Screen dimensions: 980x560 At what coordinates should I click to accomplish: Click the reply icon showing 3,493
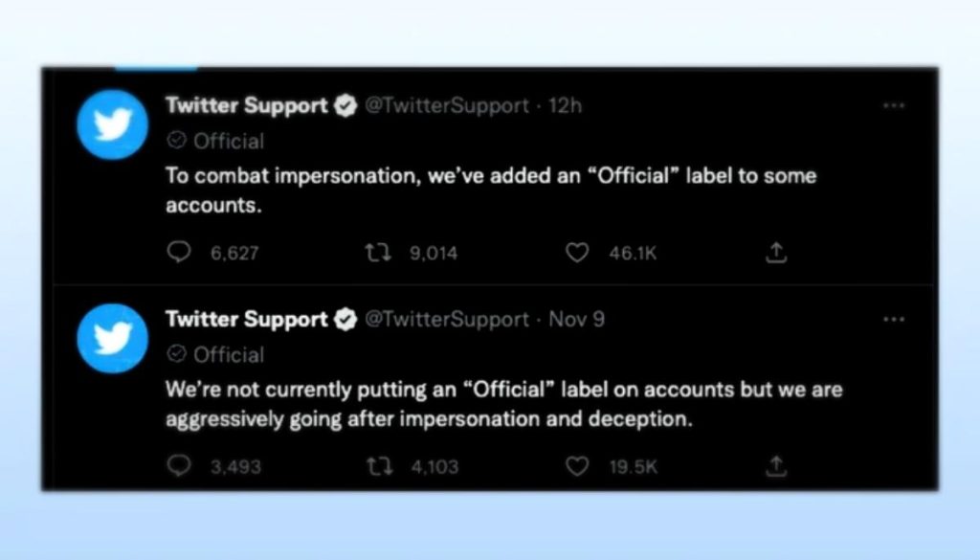tap(179, 466)
